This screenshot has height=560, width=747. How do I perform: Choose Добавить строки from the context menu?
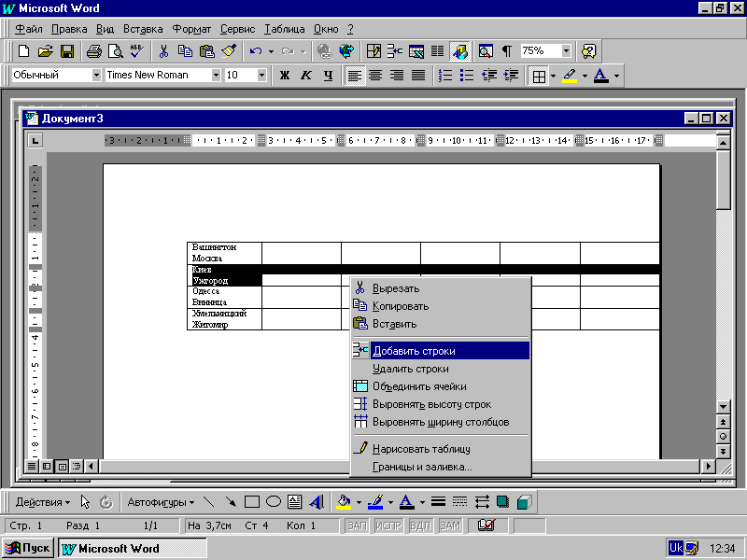(441, 351)
